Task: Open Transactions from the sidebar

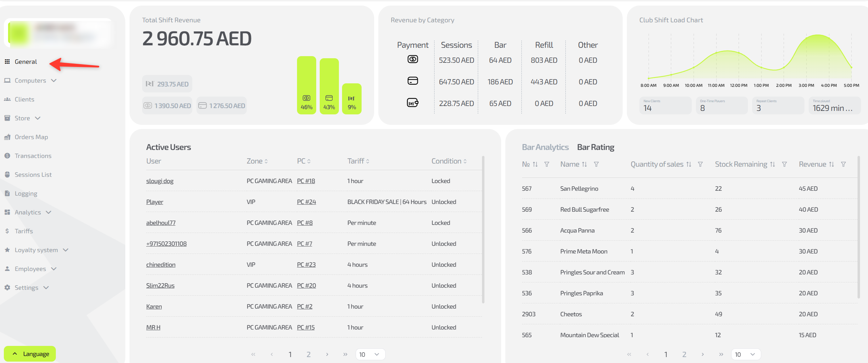Action: [x=33, y=156]
